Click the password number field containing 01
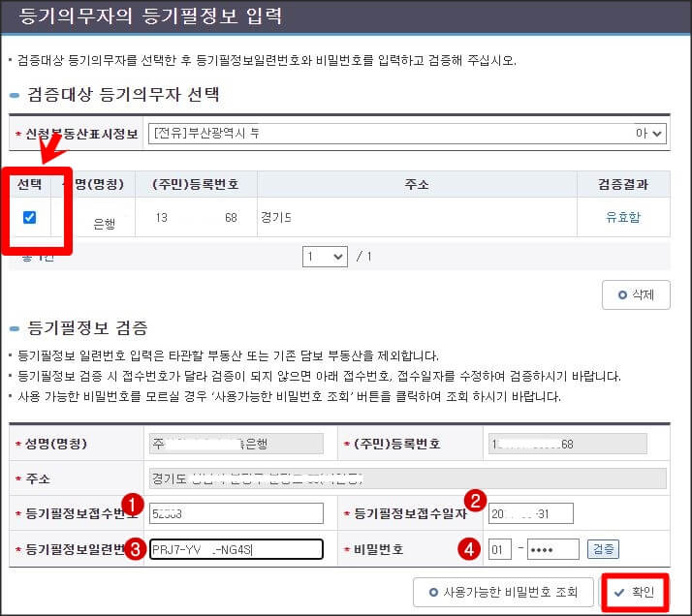This screenshot has height=616, width=692. tap(499, 549)
